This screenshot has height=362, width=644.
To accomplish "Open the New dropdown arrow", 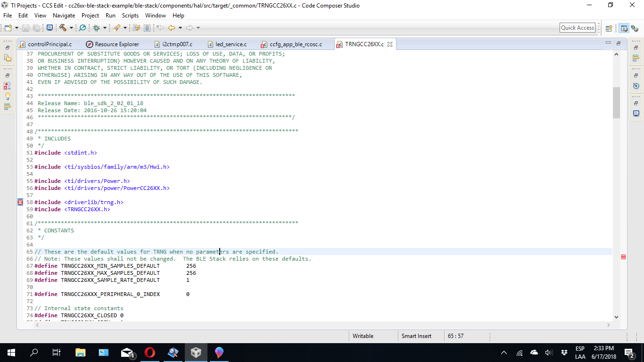I will [x=17, y=28].
